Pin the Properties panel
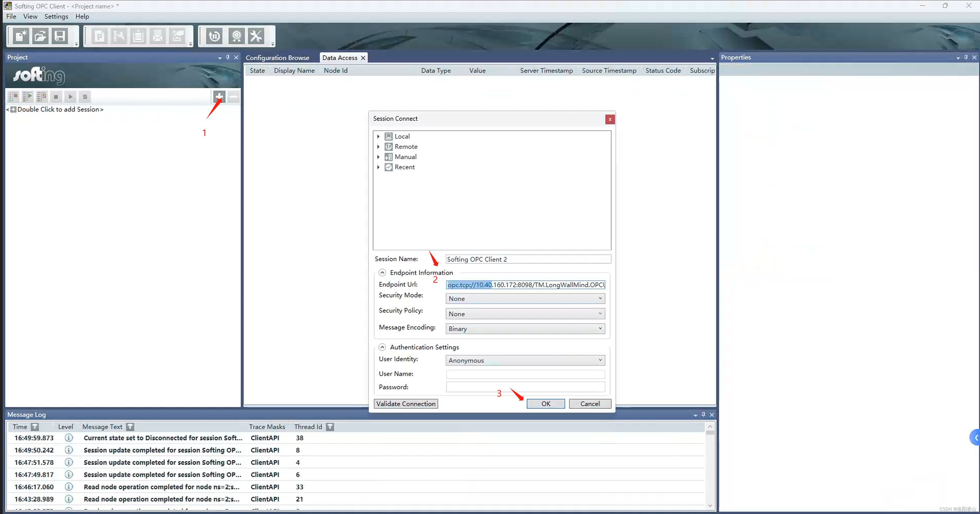The width and height of the screenshot is (980, 514). pyautogui.click(x=966, y=57)
